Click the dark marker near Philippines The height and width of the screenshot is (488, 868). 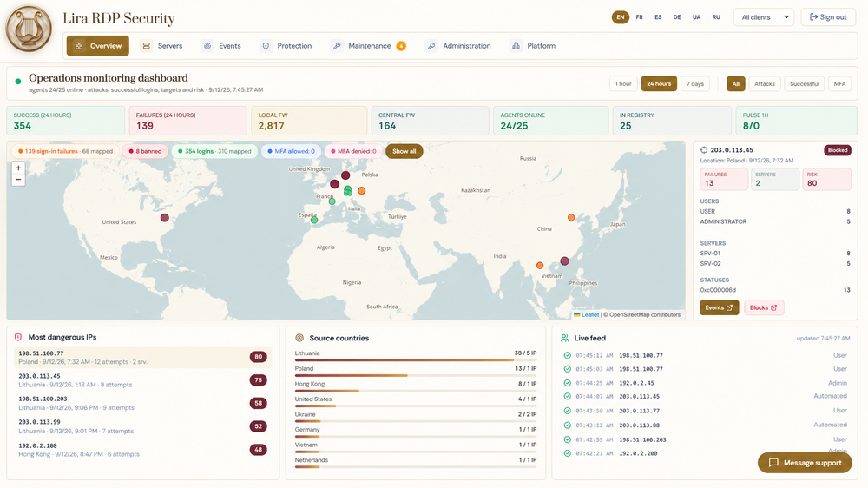565,260
